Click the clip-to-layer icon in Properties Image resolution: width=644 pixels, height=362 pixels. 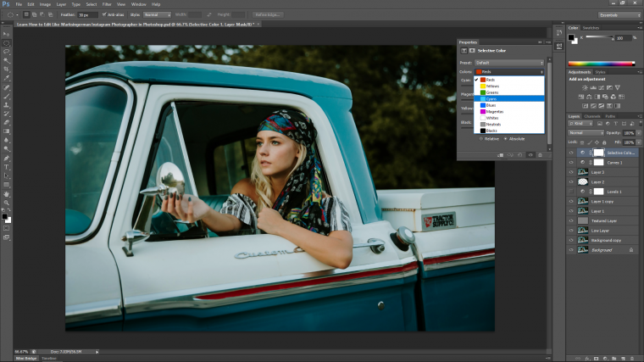point(500,155)
